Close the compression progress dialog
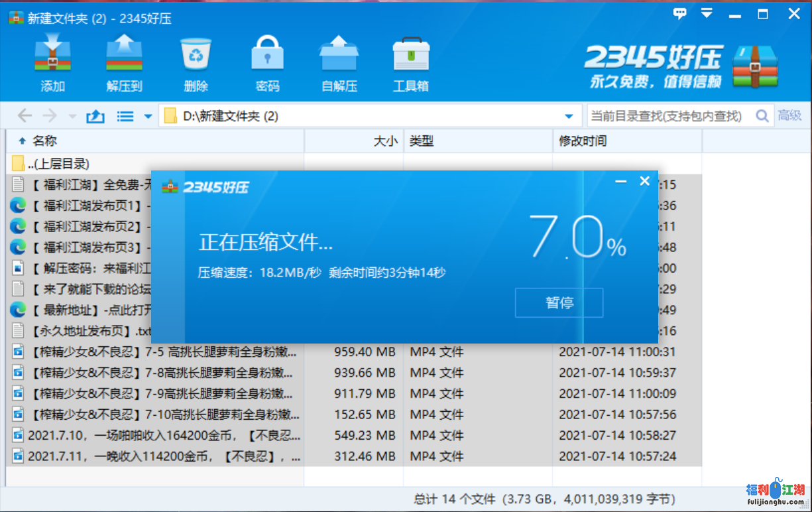Image resolution: width=812 pixels, height=512 pixels. (644, 181)
